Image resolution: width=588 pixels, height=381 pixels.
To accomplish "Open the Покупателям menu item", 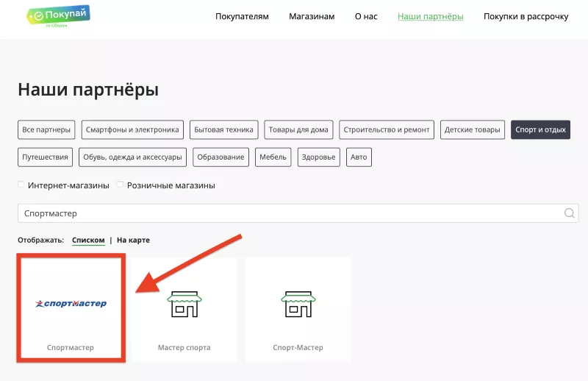I will (x=242, y=16).
